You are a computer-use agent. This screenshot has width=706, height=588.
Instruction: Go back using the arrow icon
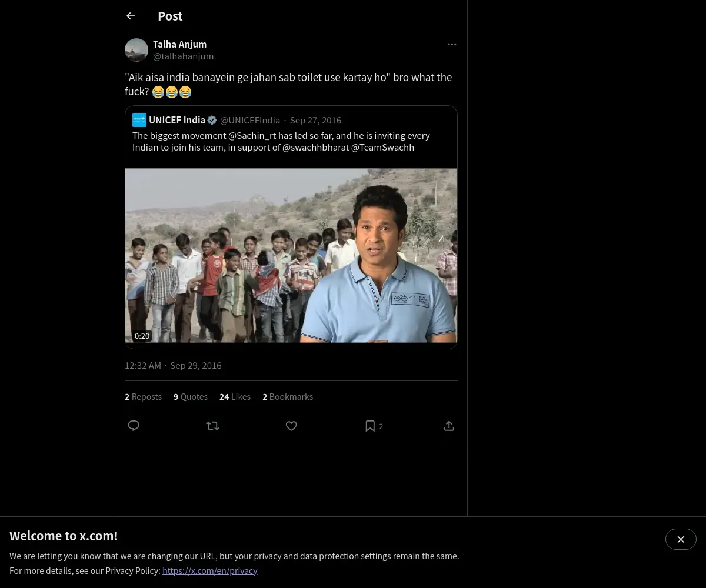click(131, 16)
